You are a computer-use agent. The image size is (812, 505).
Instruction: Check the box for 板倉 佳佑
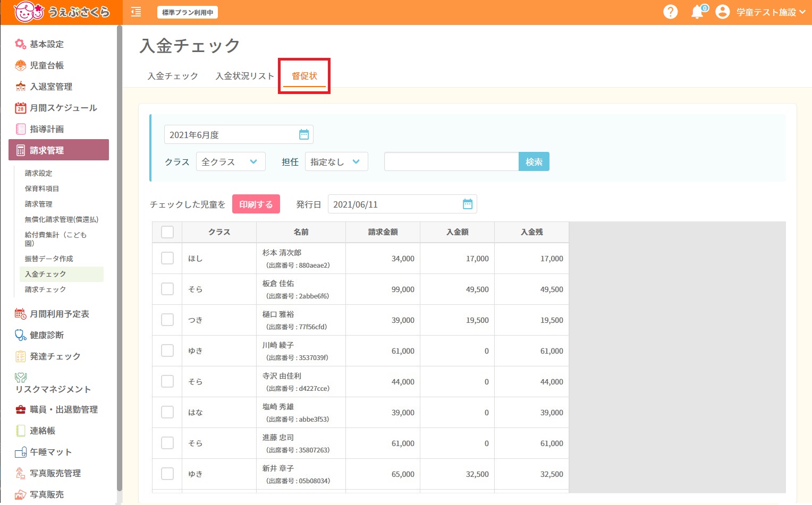(x=167, y=289)
